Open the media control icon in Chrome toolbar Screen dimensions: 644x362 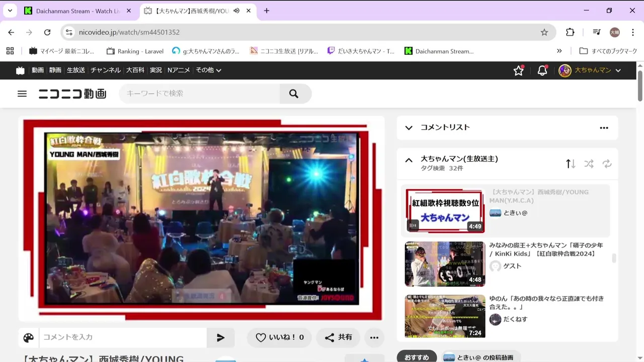[x=597, y=32]
